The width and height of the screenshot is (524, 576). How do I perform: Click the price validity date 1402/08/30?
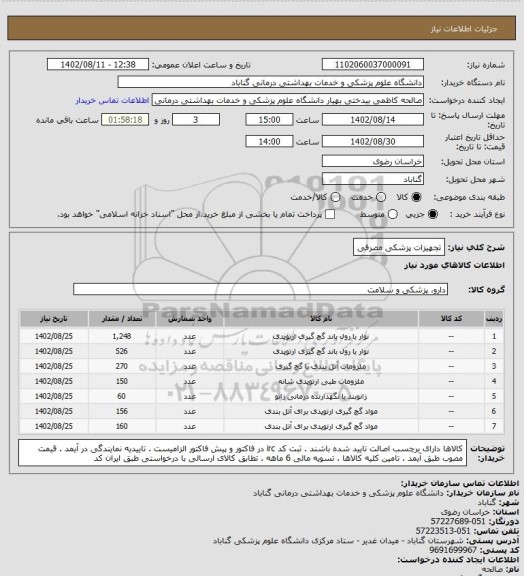pos(373,141)
